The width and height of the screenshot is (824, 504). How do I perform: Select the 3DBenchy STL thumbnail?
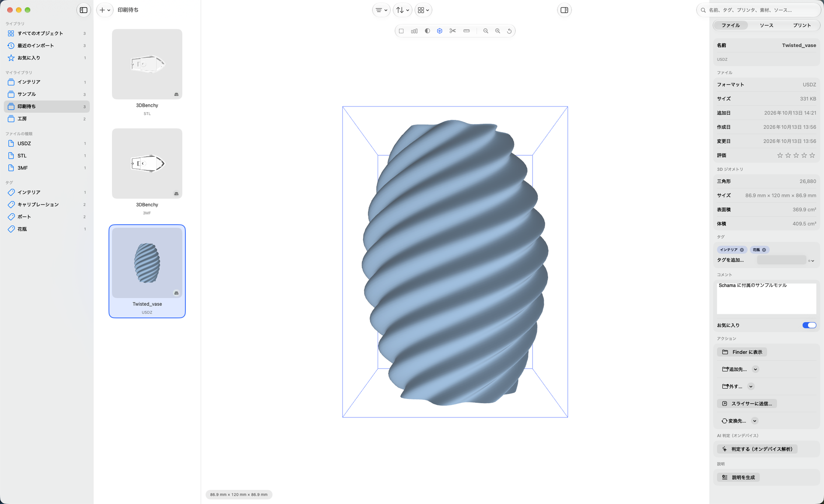point(147,64)
